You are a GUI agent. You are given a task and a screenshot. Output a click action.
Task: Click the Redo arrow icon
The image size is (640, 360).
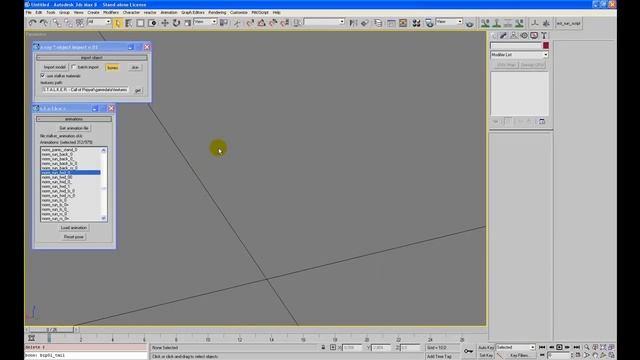(x=43, y=23)
